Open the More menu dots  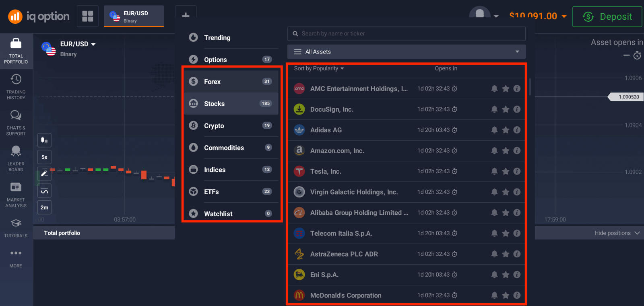(x=16, y=253)
